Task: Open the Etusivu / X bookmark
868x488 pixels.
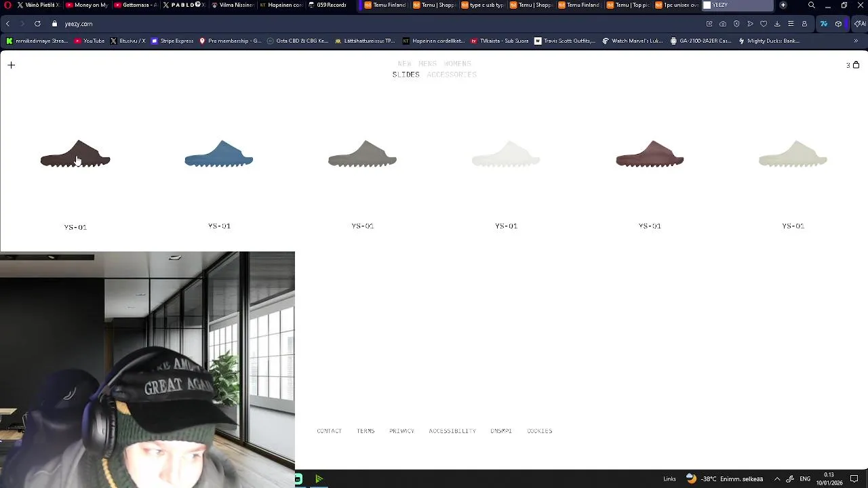Action: pos(127,41)
